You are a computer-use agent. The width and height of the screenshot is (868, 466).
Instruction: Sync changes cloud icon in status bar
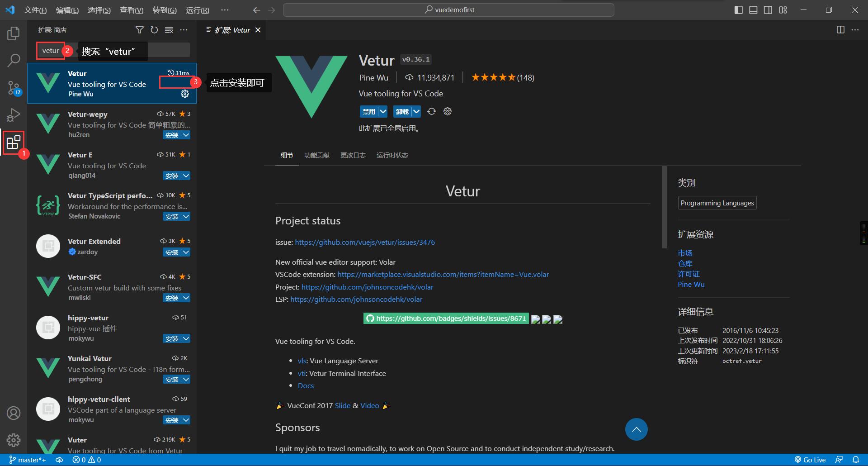point(59,460)
